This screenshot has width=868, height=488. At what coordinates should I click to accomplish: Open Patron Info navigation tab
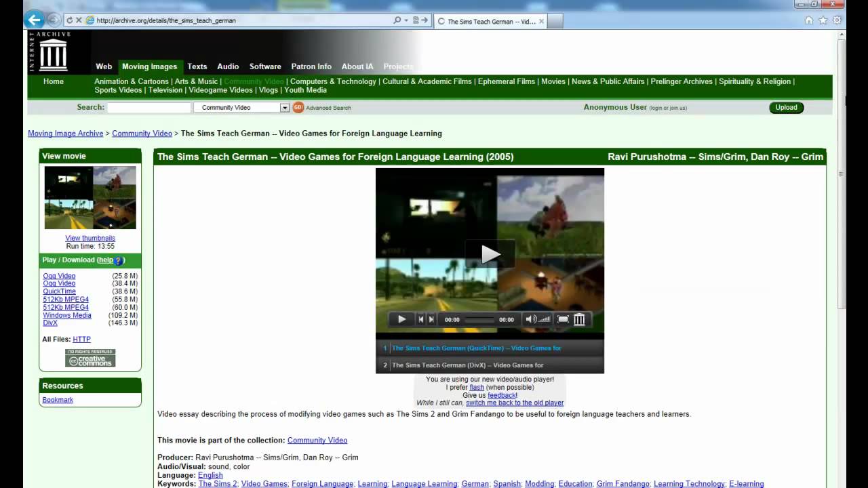[311, 66]
